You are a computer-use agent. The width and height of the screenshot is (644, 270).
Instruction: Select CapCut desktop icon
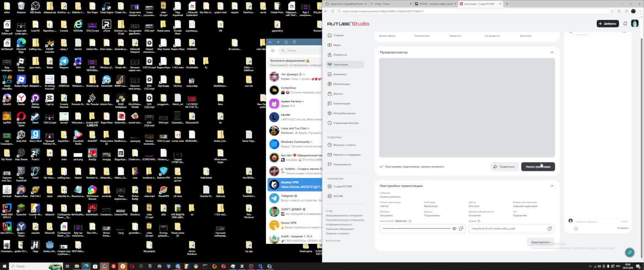pos(50,99)
